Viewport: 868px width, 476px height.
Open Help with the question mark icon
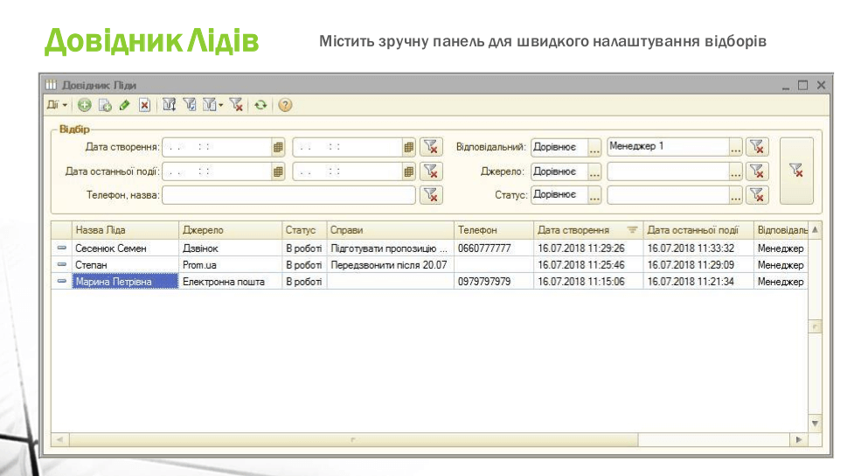(285, 105)
